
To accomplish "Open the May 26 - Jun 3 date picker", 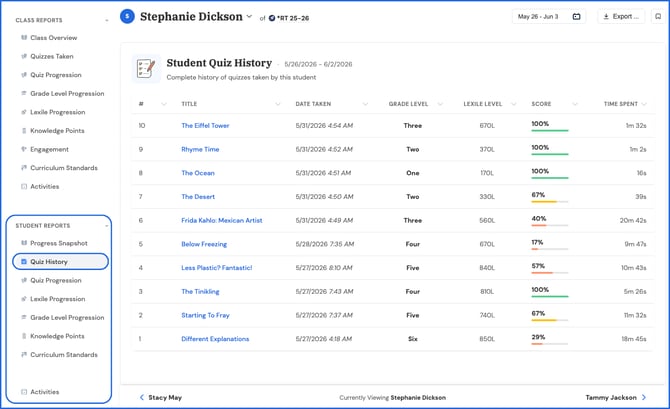I will point(549,17).
